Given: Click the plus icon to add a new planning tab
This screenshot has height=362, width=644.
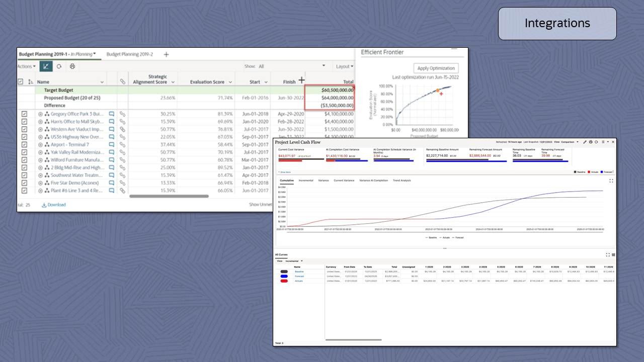Looking at the screenshot, I should pyautogui.click(x=166, y=54).
